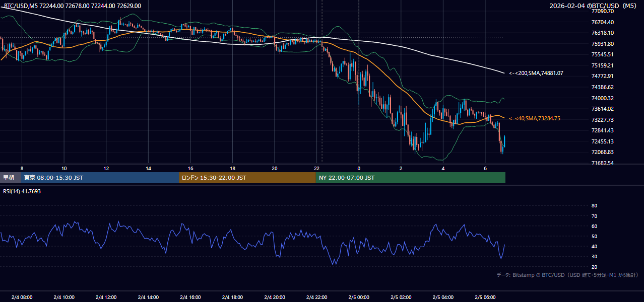The image size is (644, 302).
Task: Select the 早朝 session segment
Action: 11,178
